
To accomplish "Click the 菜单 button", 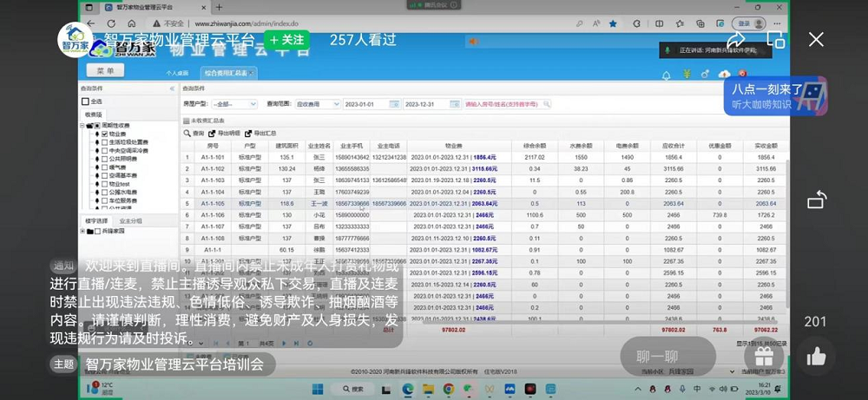I will click(x=105, y=70).
